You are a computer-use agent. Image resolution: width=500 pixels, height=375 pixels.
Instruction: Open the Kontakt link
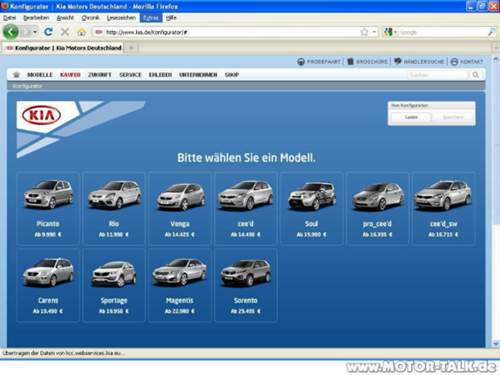[467, 62]
